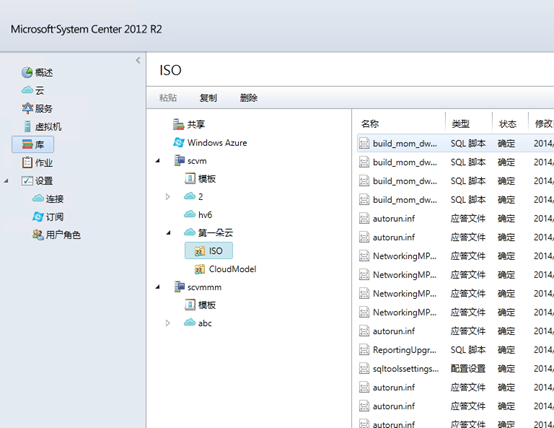The image size is (554, 428).
Task: Expand the cloud node named 2
Action: [168, 197]
